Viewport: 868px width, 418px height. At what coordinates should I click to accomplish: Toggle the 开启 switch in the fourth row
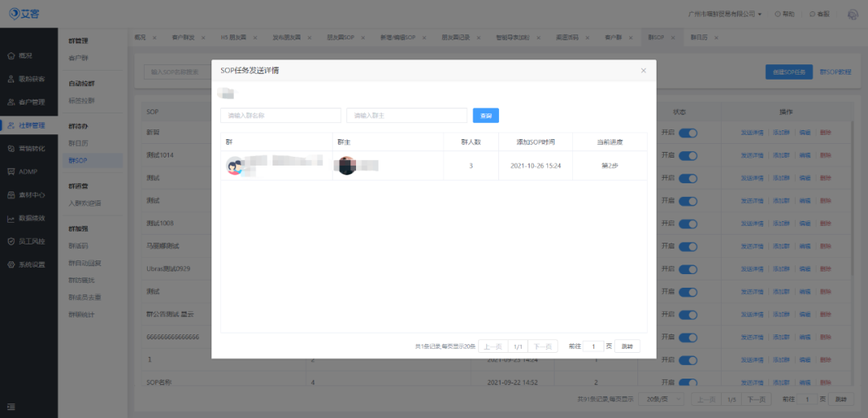(688, 201)
